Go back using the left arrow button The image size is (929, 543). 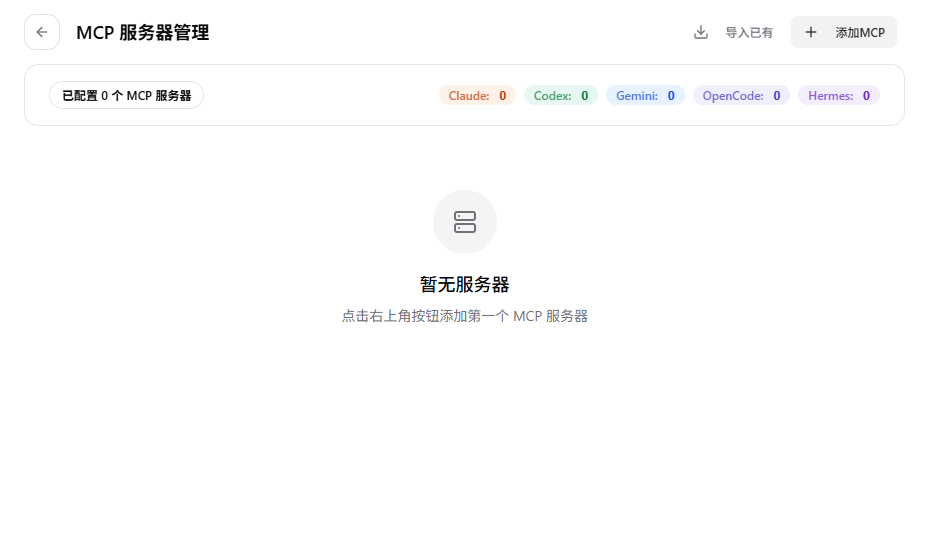click(x=41, y=32)
